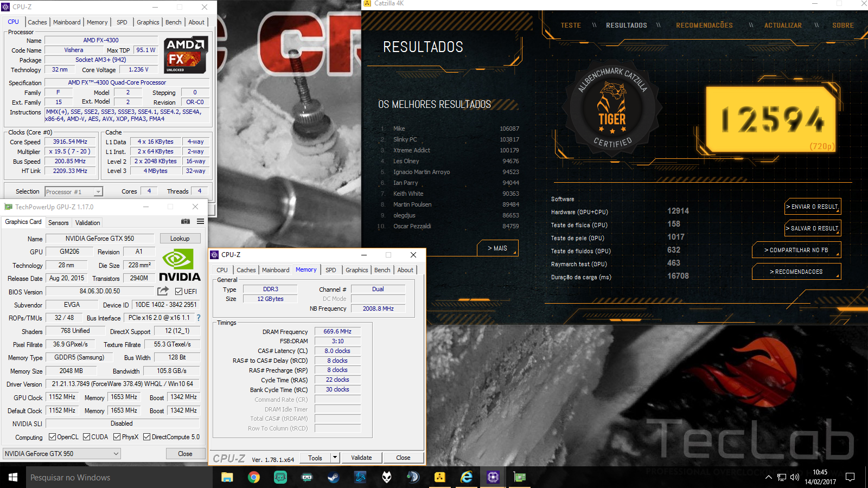Click the Tools button in CPU-Z

(x=315, y=458)
